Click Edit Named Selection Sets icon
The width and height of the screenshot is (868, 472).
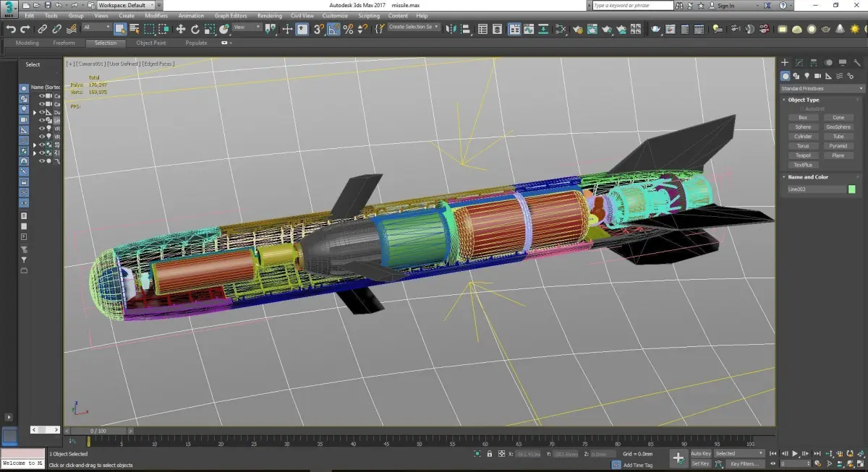(380, 29)
